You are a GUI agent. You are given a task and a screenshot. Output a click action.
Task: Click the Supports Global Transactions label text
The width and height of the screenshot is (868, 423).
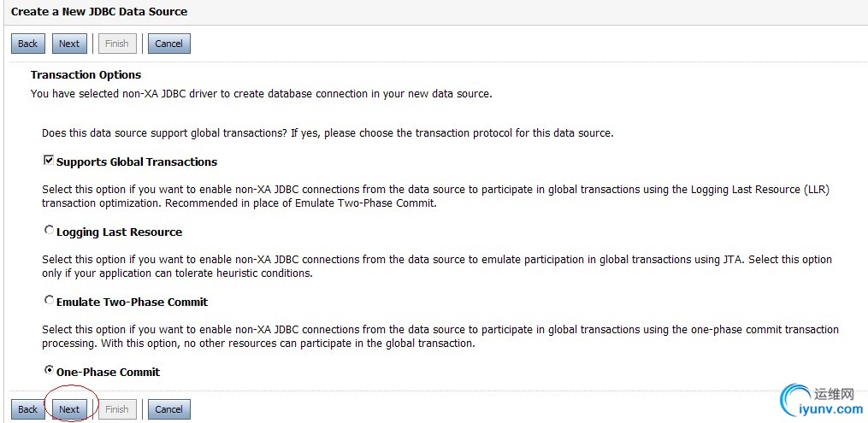[137, 162]
